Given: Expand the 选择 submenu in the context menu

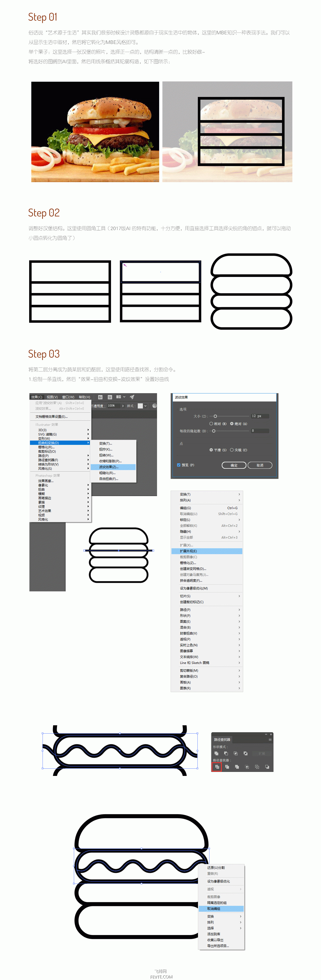Looking at the screenshot, I should [221, 928].
